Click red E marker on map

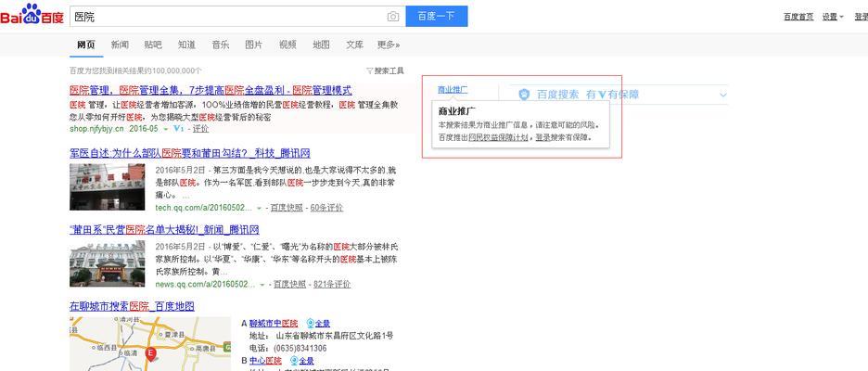pyautogui.click(x=150, y=353)
